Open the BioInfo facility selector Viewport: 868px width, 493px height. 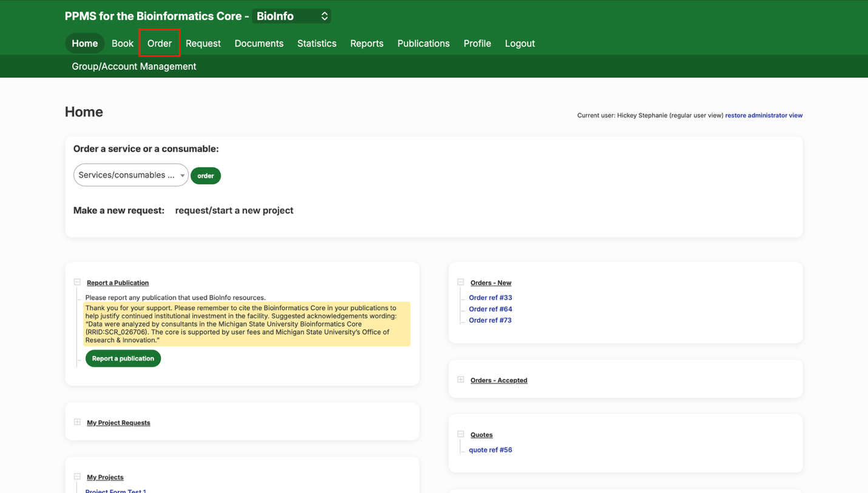(x=292, y=16)
